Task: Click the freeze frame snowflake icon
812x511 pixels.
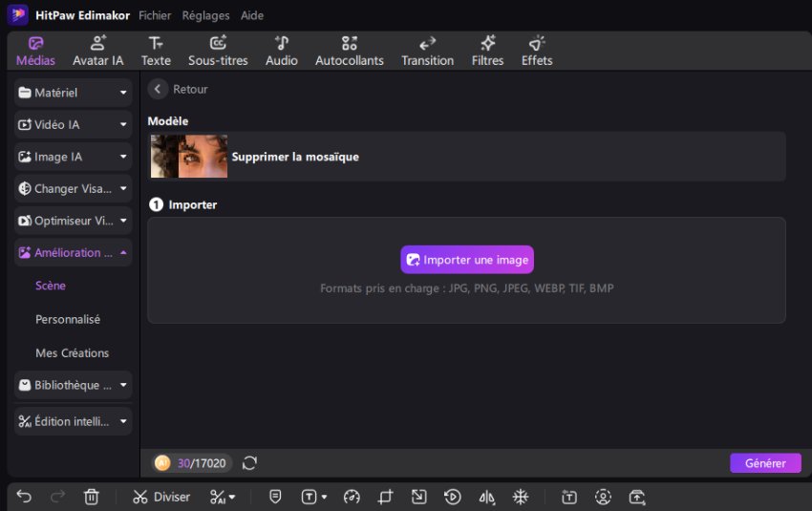Action: [521, 497]
